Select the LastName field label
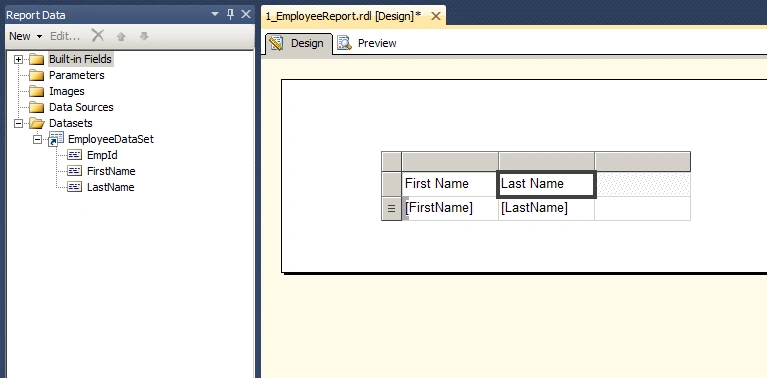The image size is (767, 378). tap(111, 187)
